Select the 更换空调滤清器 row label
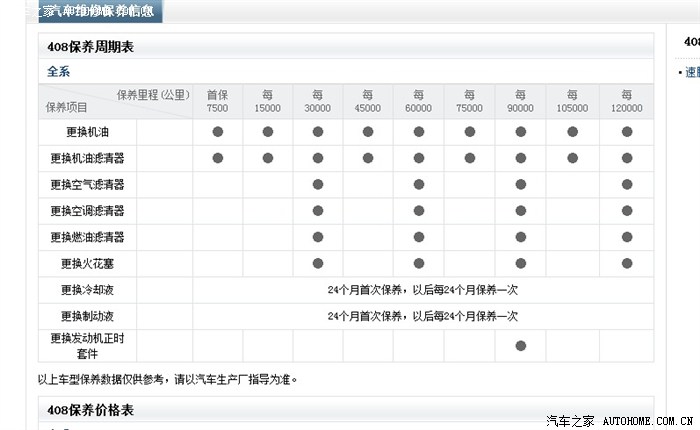The image size is (700, 430). [88, 211]
